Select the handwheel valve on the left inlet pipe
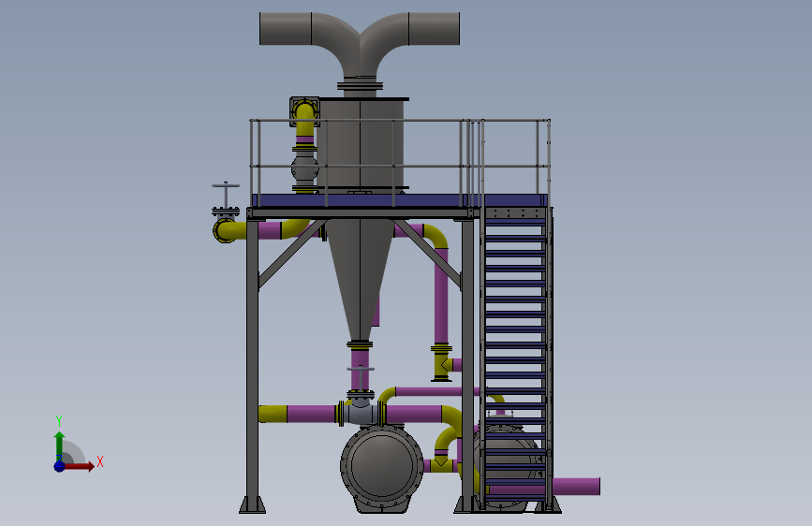 point(226,199)
